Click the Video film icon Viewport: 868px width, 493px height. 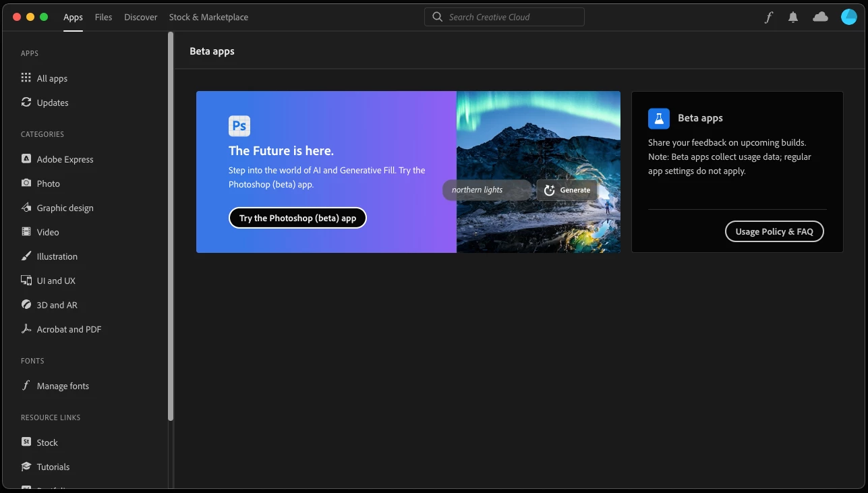(26, 232)
